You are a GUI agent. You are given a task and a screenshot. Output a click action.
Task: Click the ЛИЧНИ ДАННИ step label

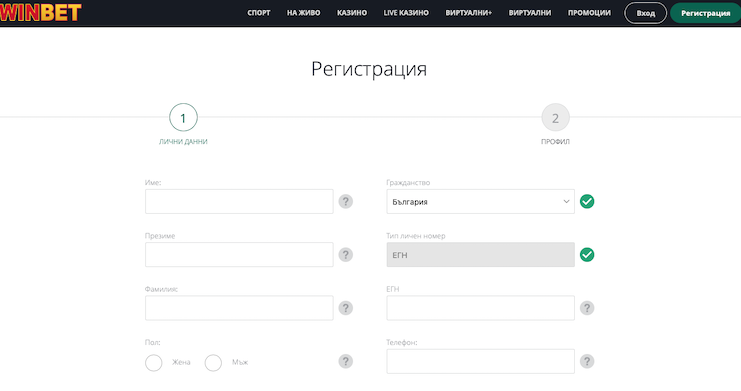pyautogui.click(x=183, y=141)
